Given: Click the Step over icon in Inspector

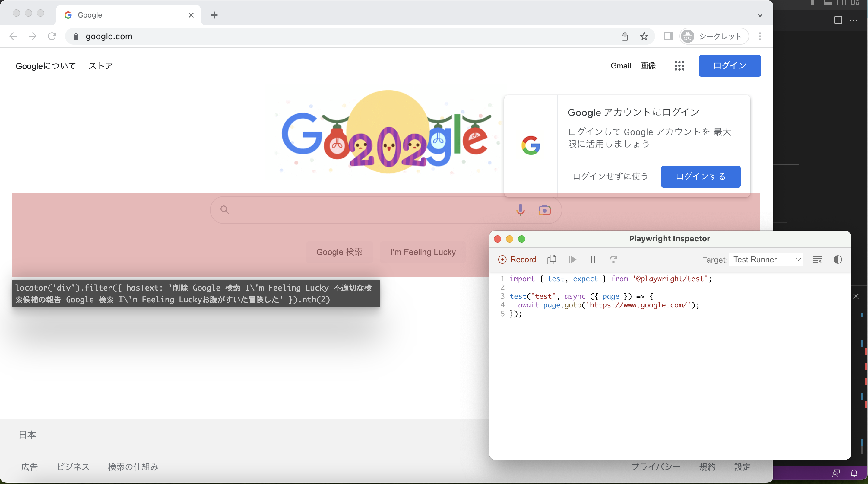Looking at the screenshot, I should pyautogui.click(x=613, y=260).
